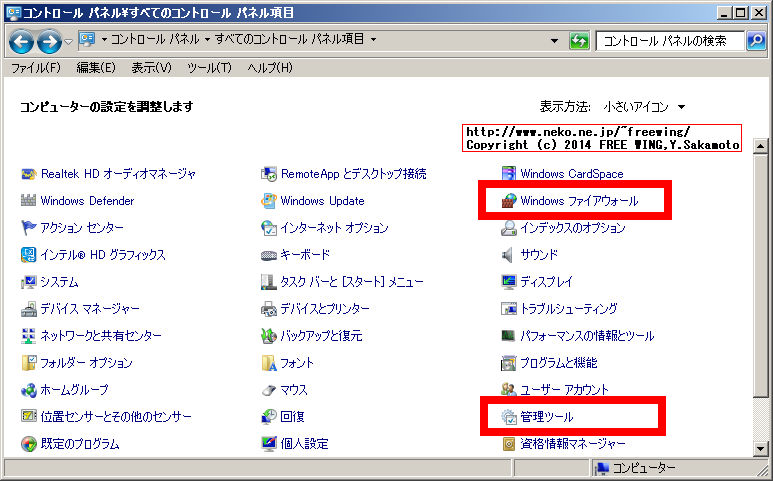Screen dimensions: 773x481
Task: Click the green refresh button
Action: tap(579, 41)
